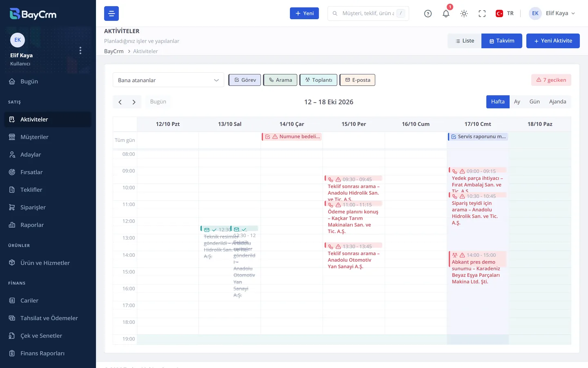Open Siparişler in the sidebar
Image resolution: width=588 pixels, height=368 pixels.
[48, 207]
